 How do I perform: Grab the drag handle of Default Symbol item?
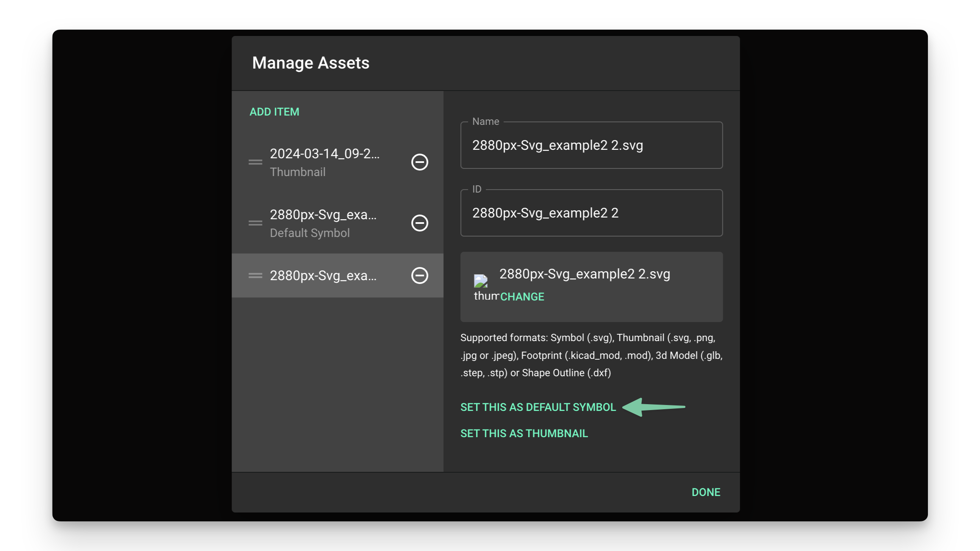(255, 223)
